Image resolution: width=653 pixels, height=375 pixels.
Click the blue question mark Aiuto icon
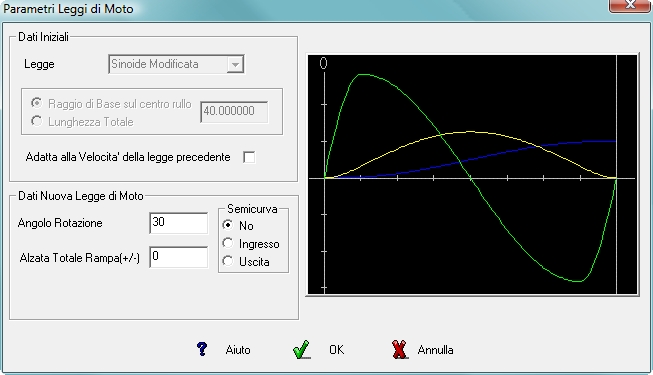[202, 349]
